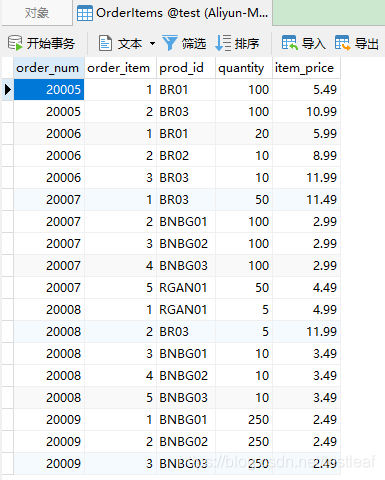Click the 排序 sort label
The image size is (385, 480).
click(247, 44)
